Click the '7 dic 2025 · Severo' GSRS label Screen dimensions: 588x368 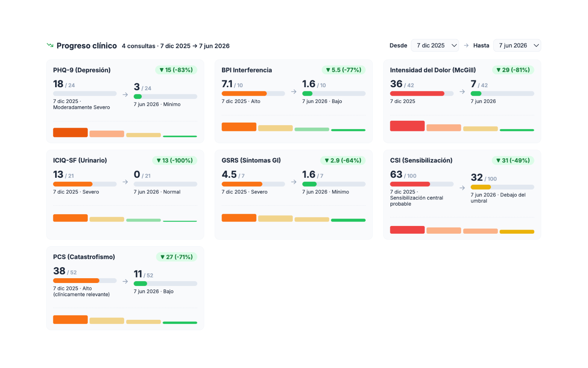pos(244,192)
